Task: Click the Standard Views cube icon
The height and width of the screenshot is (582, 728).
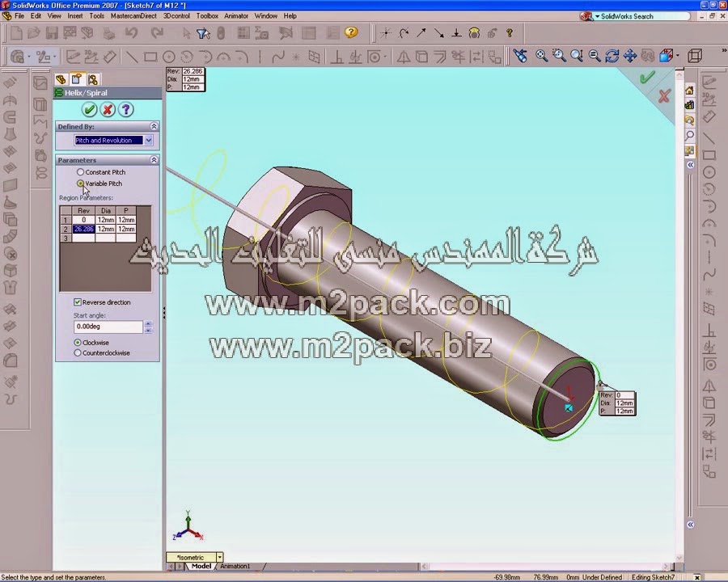Action: pyautogui.click(x=666, y=56)
